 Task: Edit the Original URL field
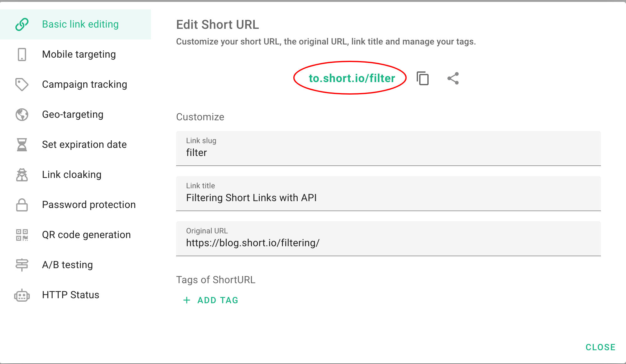pos(388,243)
